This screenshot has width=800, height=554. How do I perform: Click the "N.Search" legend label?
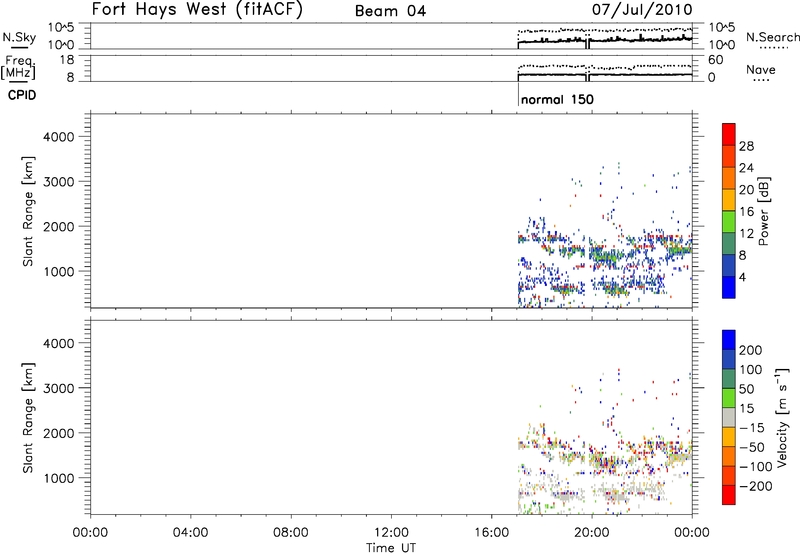tap(772, 37)
